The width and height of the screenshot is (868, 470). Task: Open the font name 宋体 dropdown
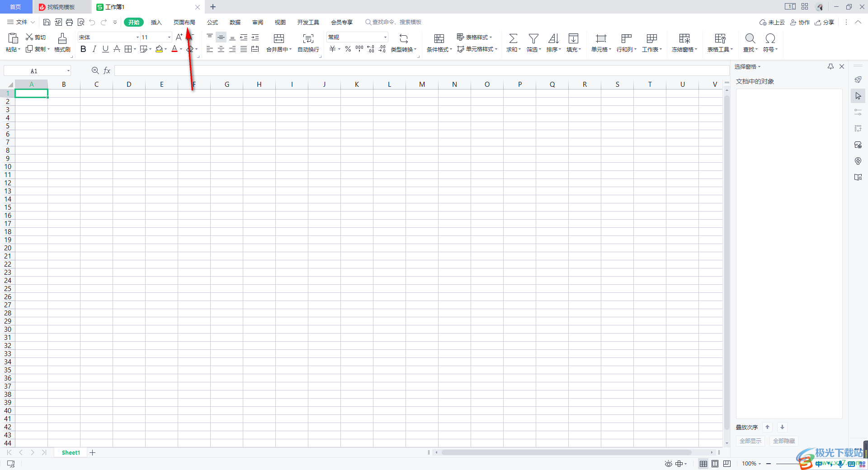pyautogui.click(x=137, y=37)
